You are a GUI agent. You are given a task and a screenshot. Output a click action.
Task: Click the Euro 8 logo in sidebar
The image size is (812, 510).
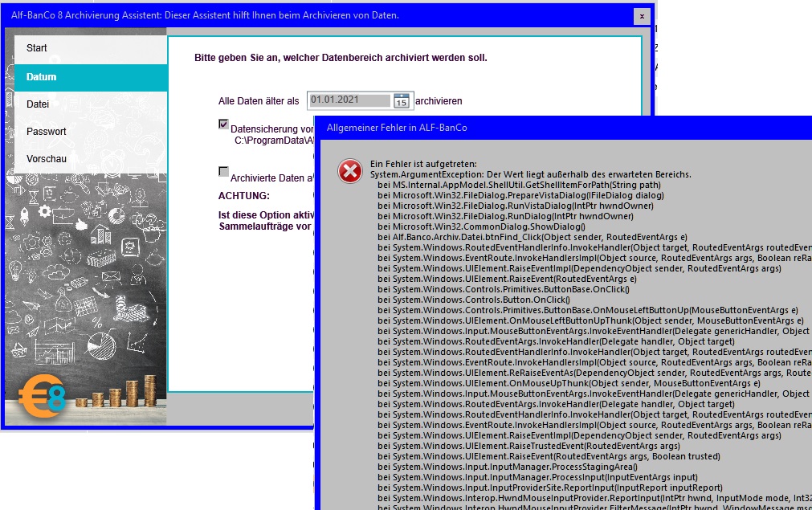tap(43, 397)
